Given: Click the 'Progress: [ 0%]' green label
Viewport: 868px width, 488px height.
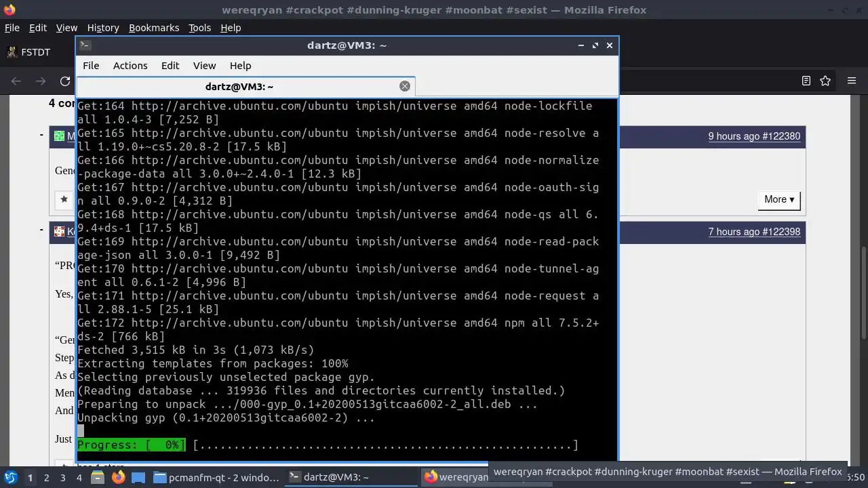Looking at the screenshot, I should [132, 445].
